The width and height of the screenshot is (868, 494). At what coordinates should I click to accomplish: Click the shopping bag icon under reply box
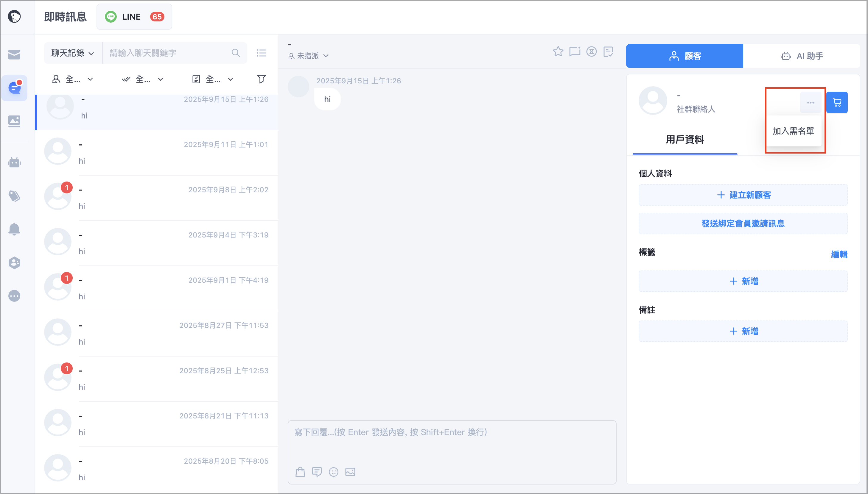point(300,472)
